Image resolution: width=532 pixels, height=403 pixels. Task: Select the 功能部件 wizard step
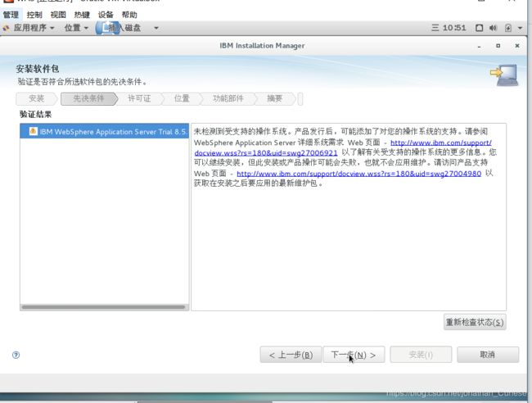click(x=228, y=98)
